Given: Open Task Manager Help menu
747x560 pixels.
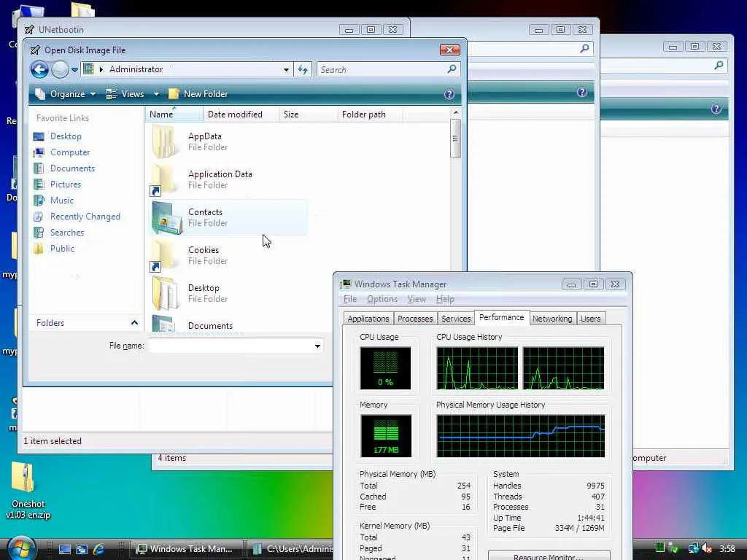Looking at the screenshot, I should pos(445,299).
